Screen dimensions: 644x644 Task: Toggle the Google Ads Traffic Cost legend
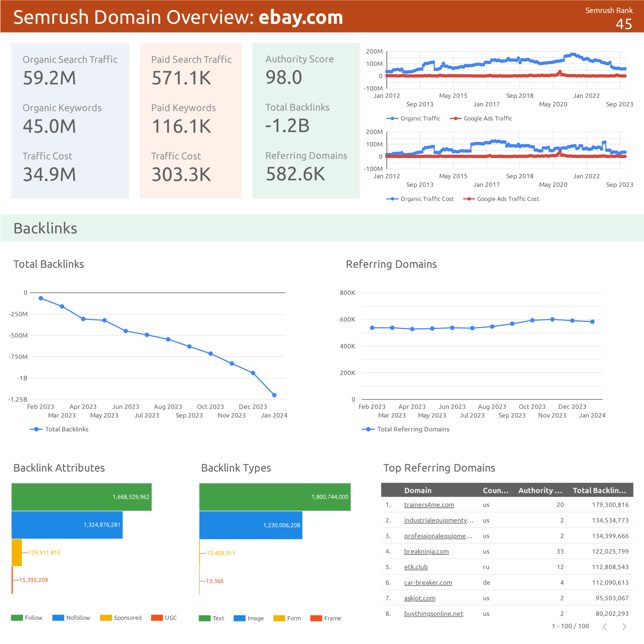point(508,199)
